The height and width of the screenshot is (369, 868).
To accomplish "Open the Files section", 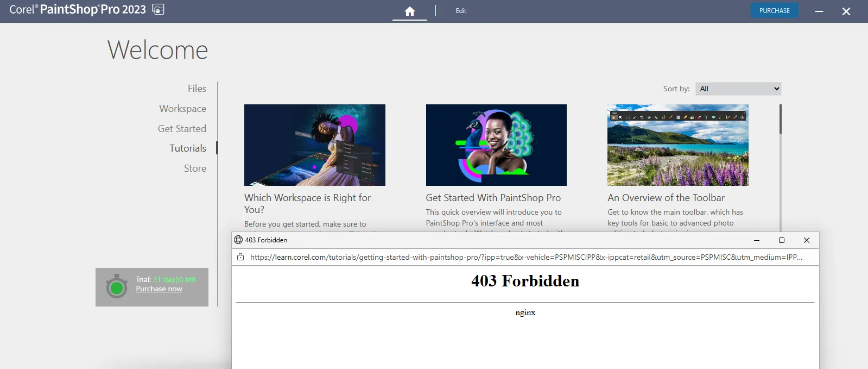I will (197, 89).
